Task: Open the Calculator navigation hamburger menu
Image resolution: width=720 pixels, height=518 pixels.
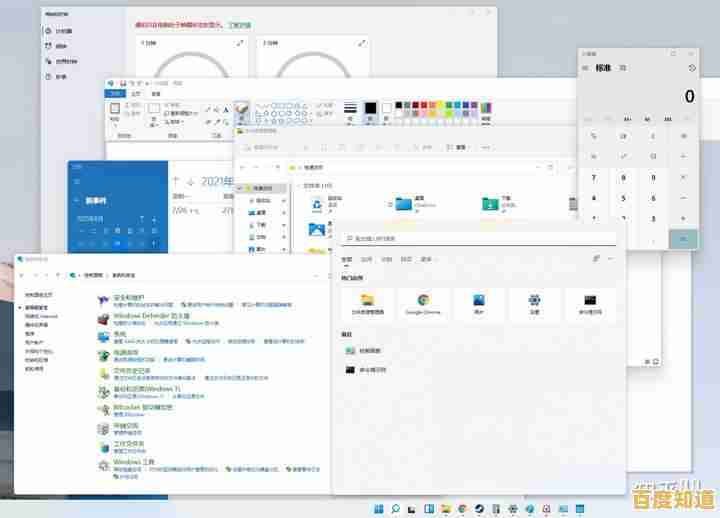Action: coord(585,68)
